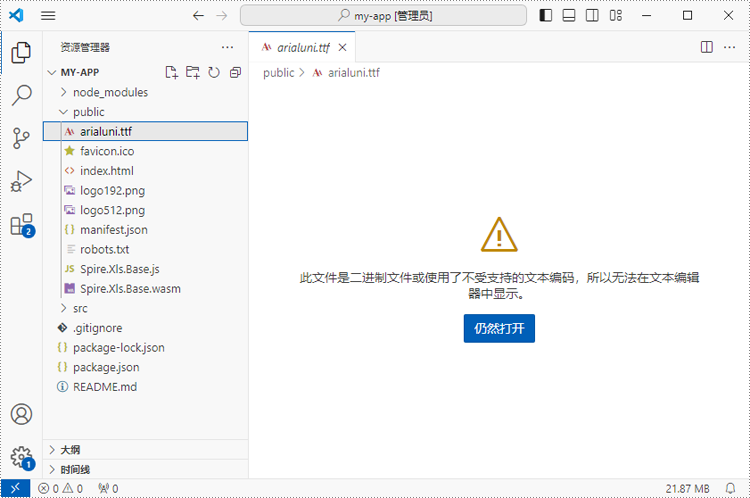
Task: Toggle the secondary side bar
Action: point(592,15)
